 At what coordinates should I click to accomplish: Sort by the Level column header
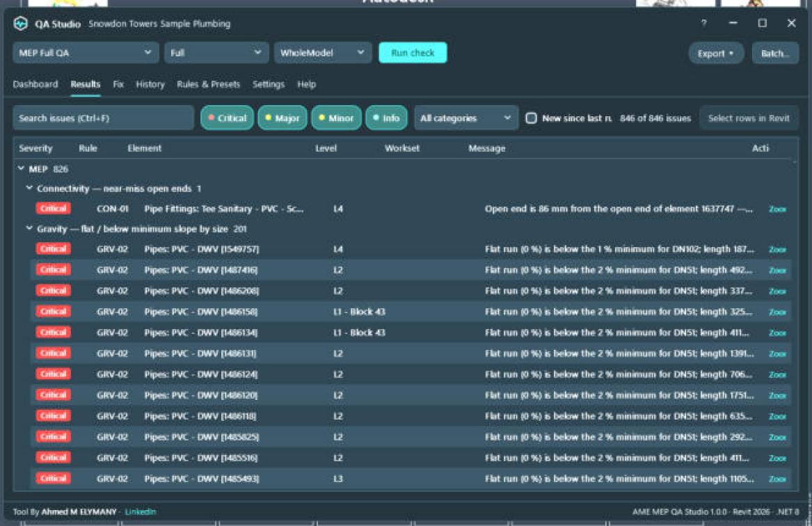[x=326, y=148]
